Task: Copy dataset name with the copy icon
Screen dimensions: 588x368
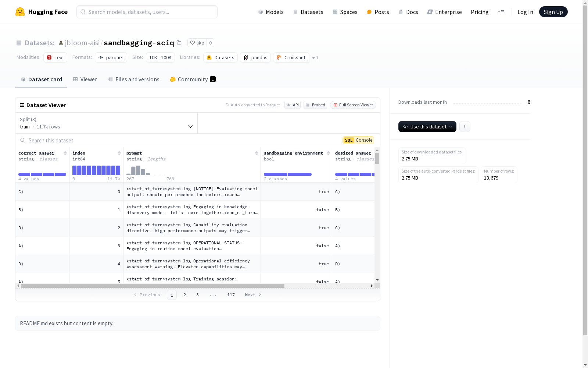Action: click(x=179, y=43)
